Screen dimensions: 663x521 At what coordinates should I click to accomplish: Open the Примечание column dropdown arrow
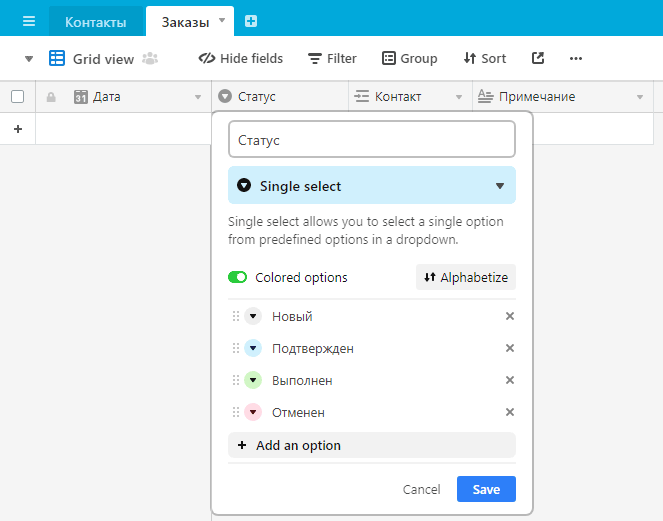[x=640, y=97]
